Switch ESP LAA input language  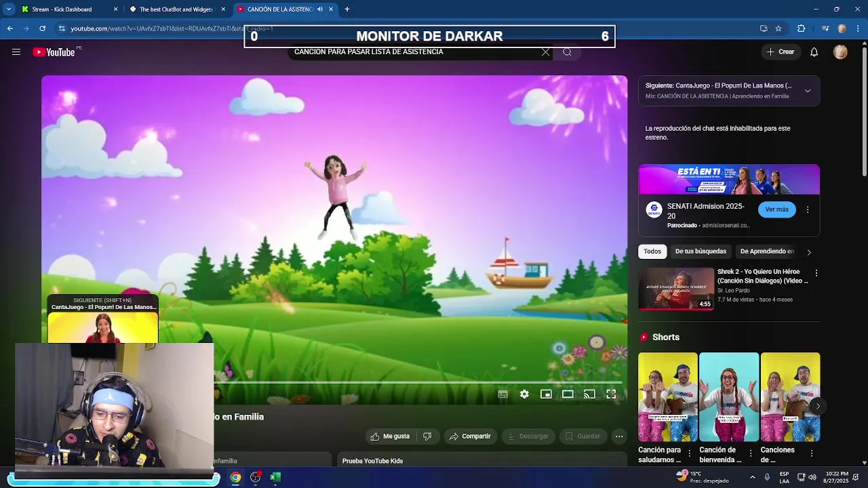784,477
